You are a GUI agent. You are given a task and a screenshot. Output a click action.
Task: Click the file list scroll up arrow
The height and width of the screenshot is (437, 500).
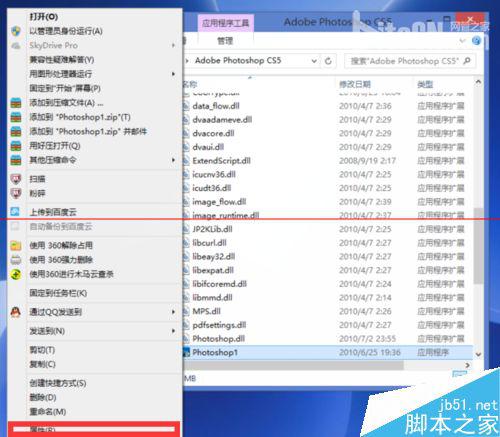pos(478,82)
